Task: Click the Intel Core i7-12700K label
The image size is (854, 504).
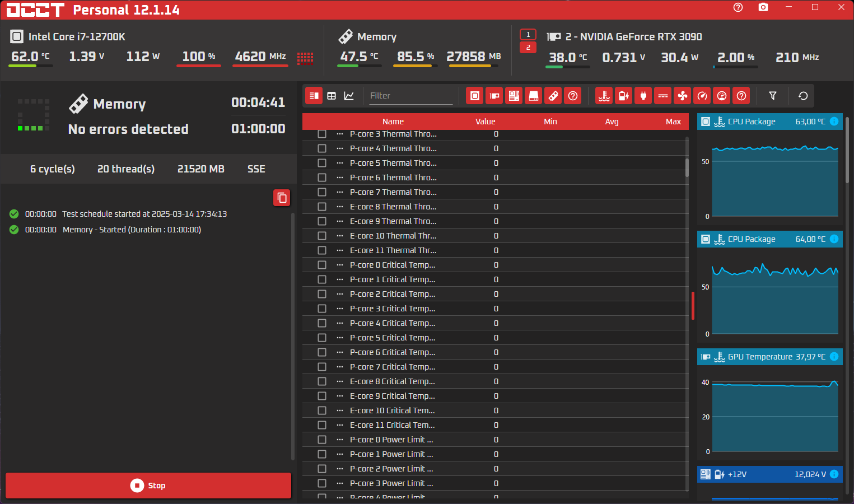Action: 77,37
